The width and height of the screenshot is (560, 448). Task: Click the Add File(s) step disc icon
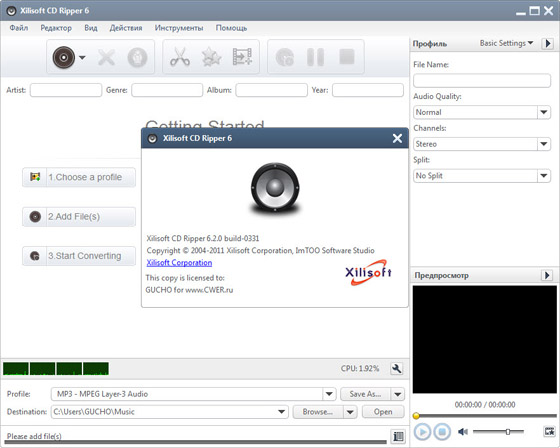click(35, 216)
